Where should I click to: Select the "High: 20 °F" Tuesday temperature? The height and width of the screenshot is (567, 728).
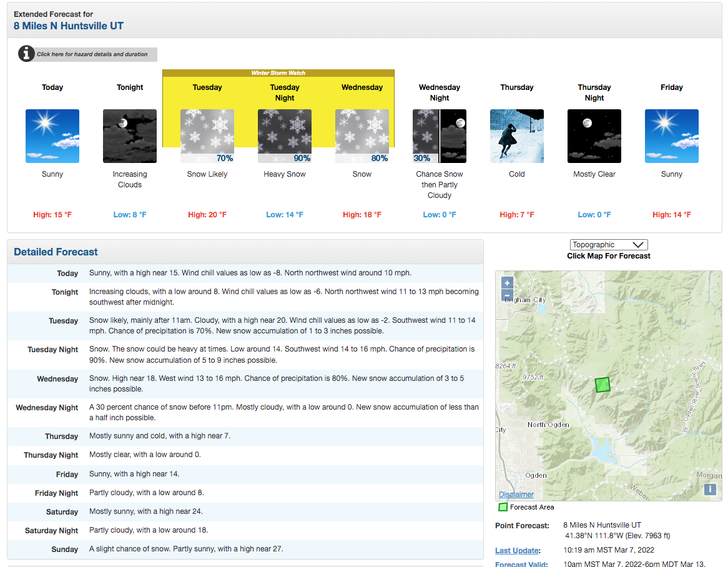(207, 215)
